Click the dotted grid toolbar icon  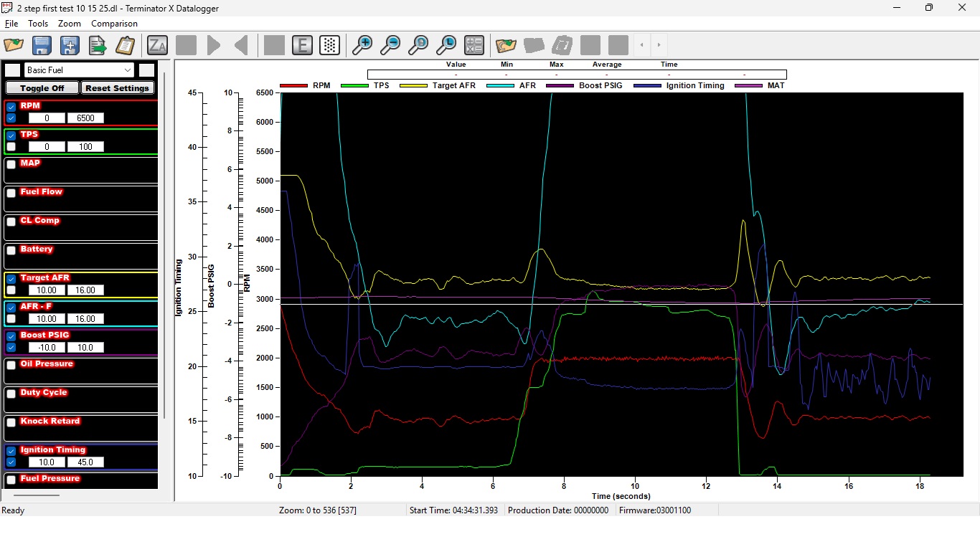pyautogui.click(x=329, y=45)
